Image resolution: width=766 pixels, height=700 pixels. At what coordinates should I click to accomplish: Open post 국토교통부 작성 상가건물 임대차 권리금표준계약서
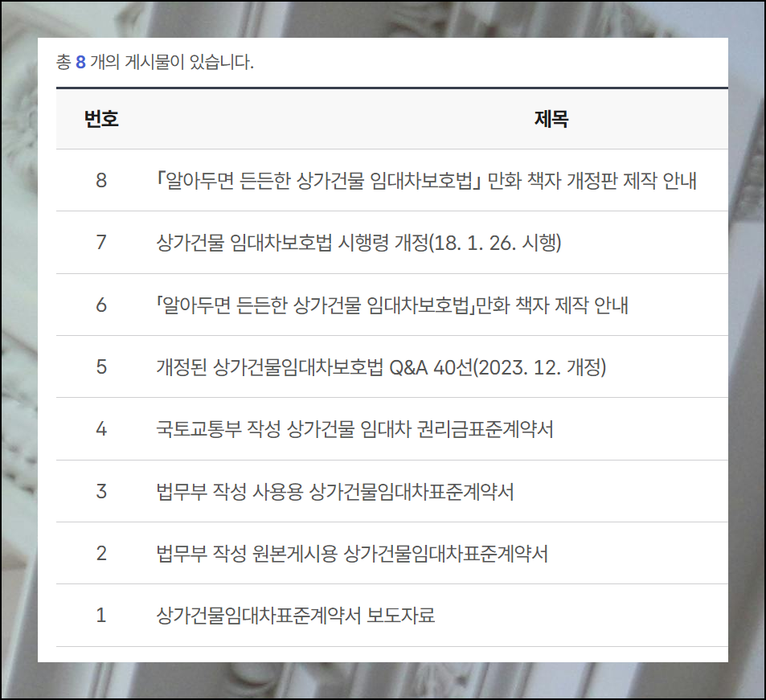tap(354, 429)
